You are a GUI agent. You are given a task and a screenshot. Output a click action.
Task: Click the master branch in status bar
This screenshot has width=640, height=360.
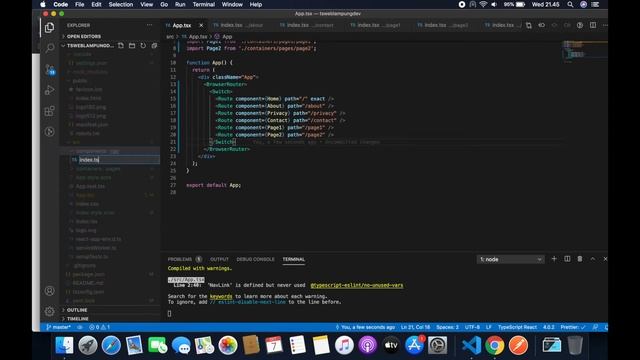click(58, 327)
